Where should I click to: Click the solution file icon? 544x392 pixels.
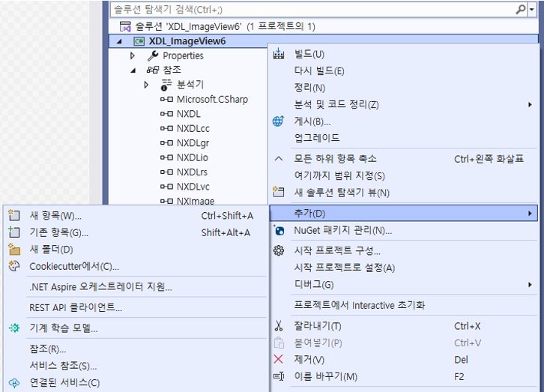tap(125, 26)
